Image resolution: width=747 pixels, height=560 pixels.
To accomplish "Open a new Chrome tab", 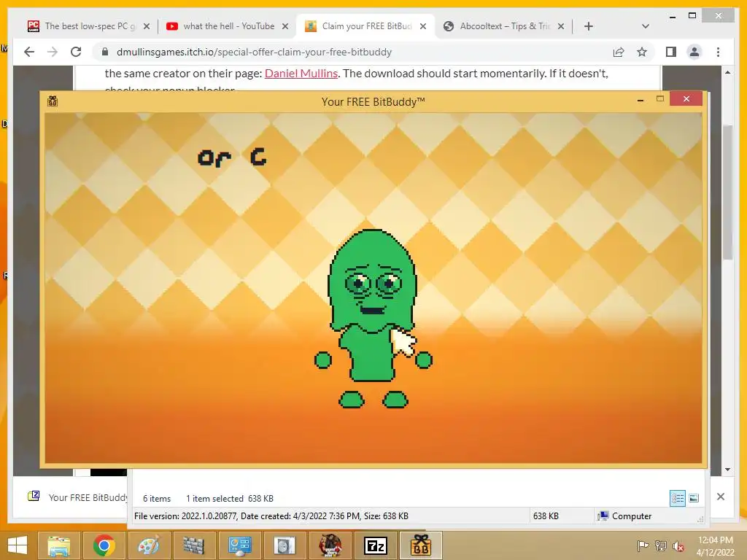I will coord(589,26).
